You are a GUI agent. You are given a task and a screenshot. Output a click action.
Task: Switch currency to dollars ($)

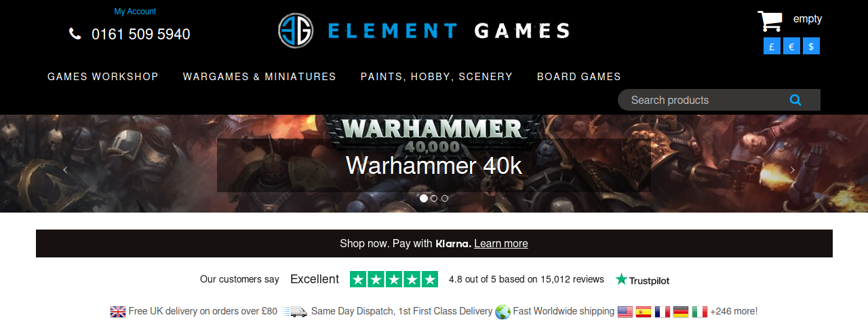(811, 46)
